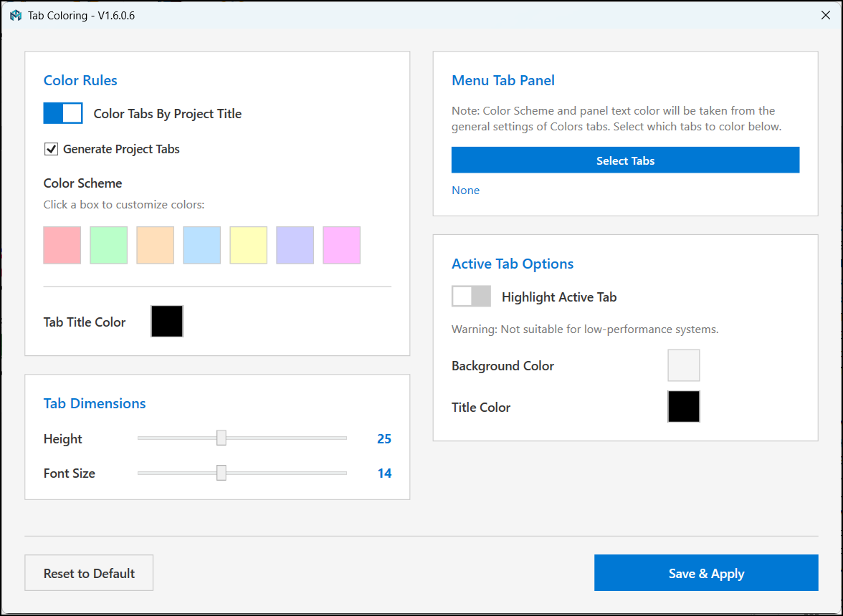
Task: Click the Tab Dimensions heading
Action: click(95, 403)
